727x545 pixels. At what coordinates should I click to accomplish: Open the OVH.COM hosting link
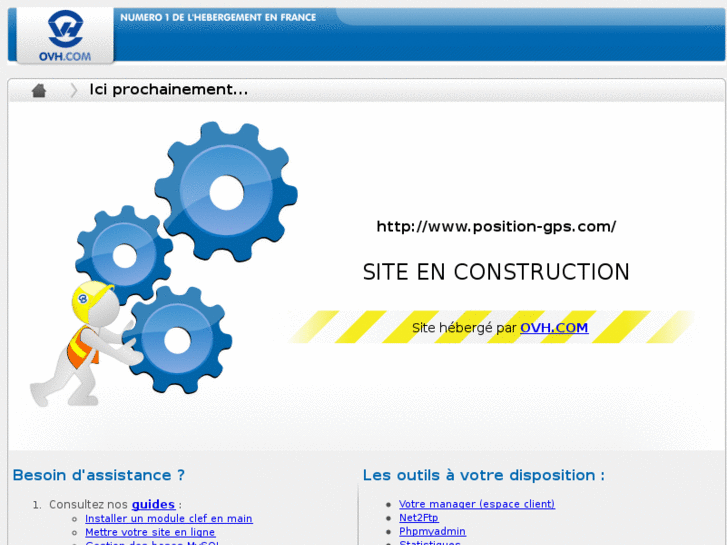pyautogui.click(x=554, y=327)
